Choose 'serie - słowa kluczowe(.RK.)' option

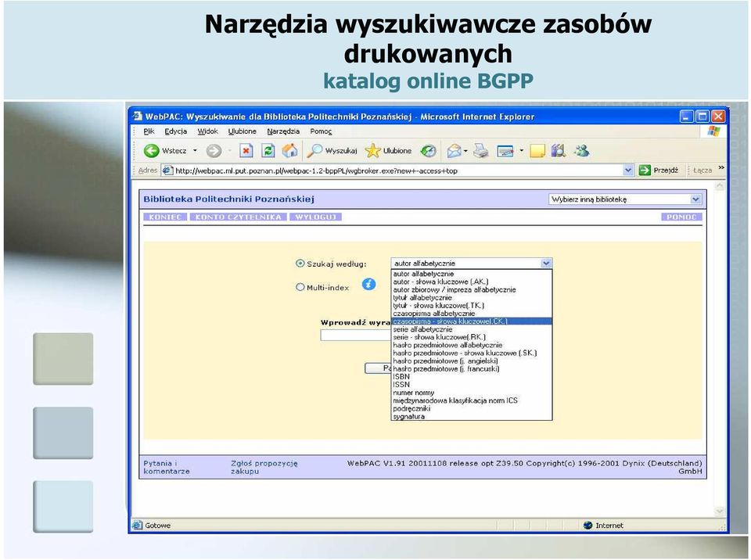point(472,337)
